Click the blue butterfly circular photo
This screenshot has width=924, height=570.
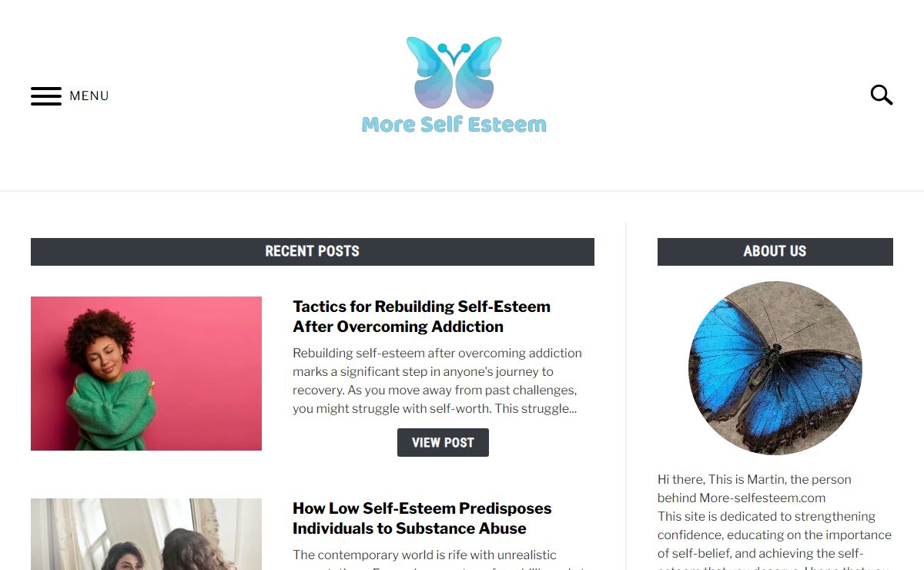(x=775, y=368)
